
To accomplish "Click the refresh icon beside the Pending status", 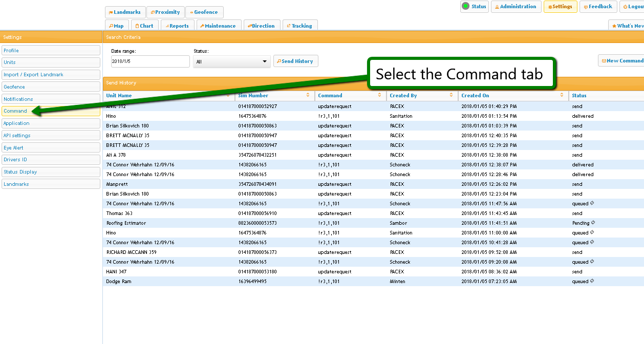I will pyautogui.click(x=593, y=223).
